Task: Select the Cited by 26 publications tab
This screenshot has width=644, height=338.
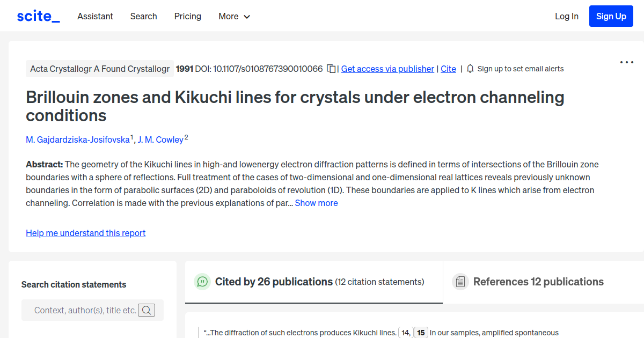Action: pyautogui.click(x=273, y=281)
